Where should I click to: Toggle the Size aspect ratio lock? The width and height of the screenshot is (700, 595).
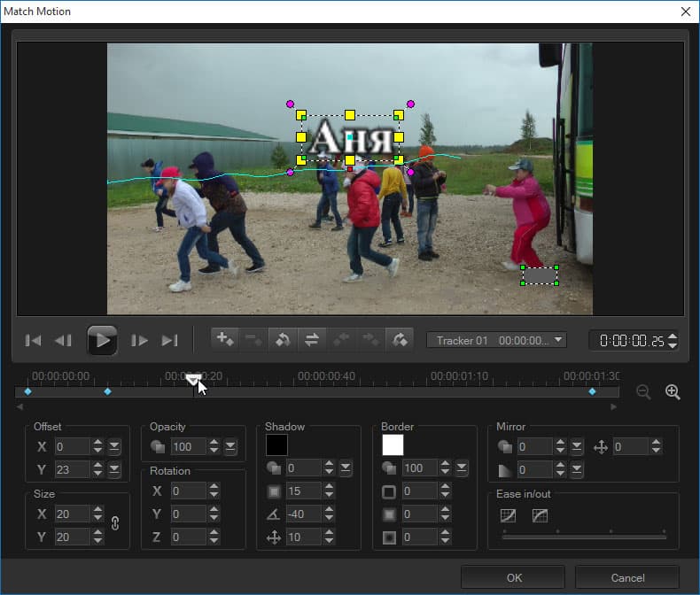click(x=114, y=523)
